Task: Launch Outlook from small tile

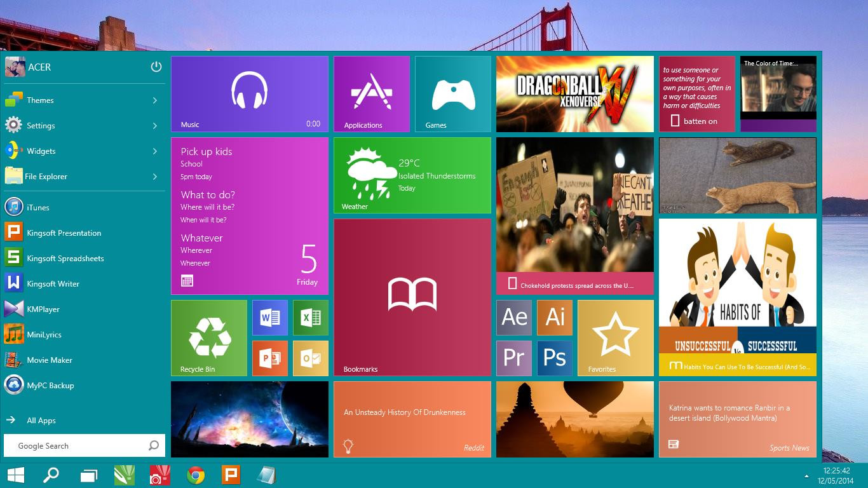Action: pyautogui.click(x=311, y=358)
